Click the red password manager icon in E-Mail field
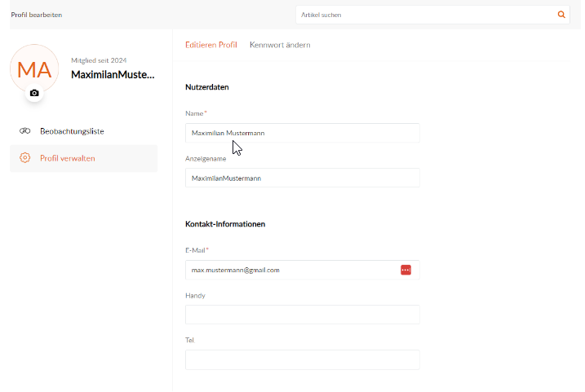585x392 pixels. (406, 270)
